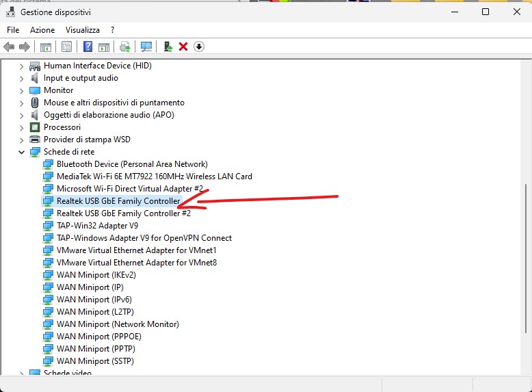The height and width of the screenshot is (392, 532).
Task: Click the Input e output audio speaker icon
Action: click(35, 79)
